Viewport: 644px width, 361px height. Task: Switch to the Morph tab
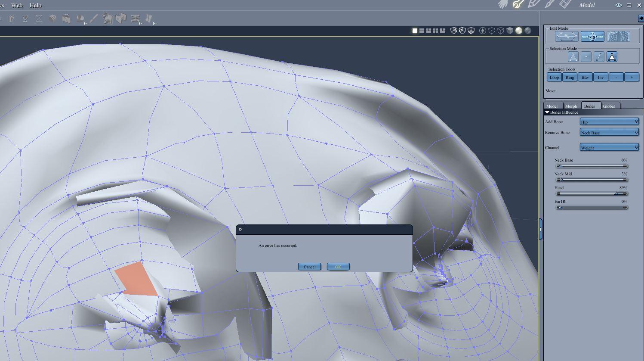tap(571, 106)
